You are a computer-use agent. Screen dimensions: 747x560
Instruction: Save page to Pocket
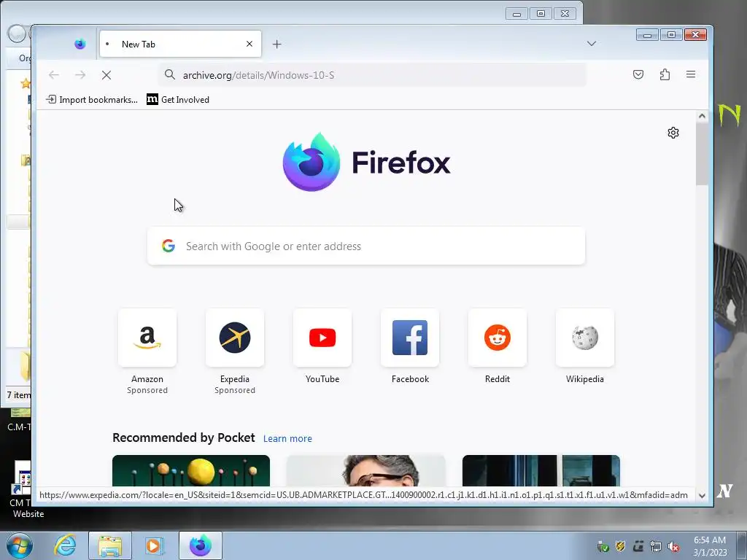point(638,74)
